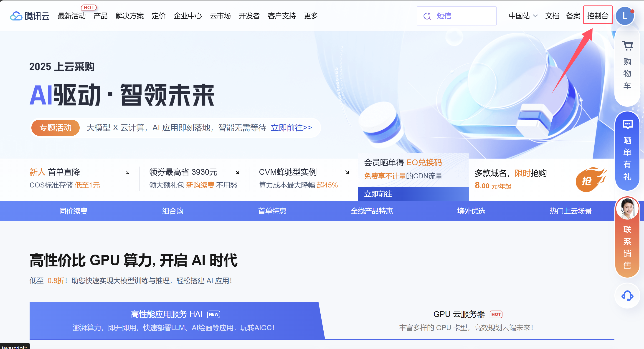Open the 产品 menu
The height and width of the screenshot is (349, 644).
[x=101, y=16]
